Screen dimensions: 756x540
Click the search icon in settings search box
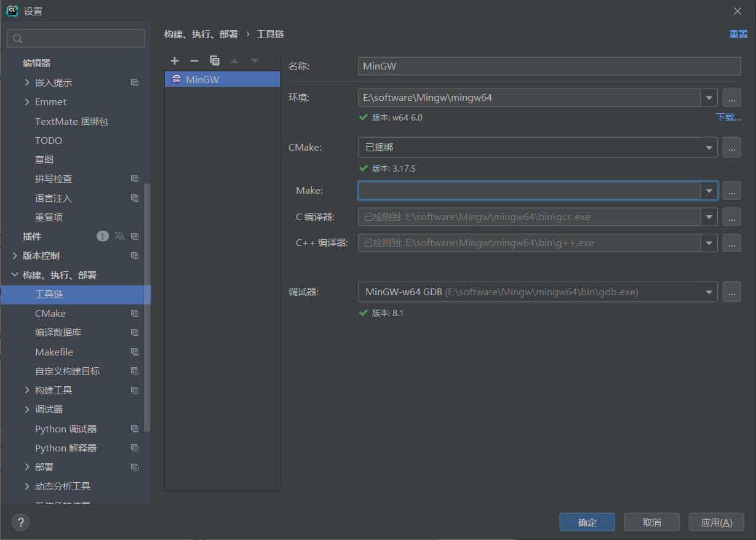point(18,39)
